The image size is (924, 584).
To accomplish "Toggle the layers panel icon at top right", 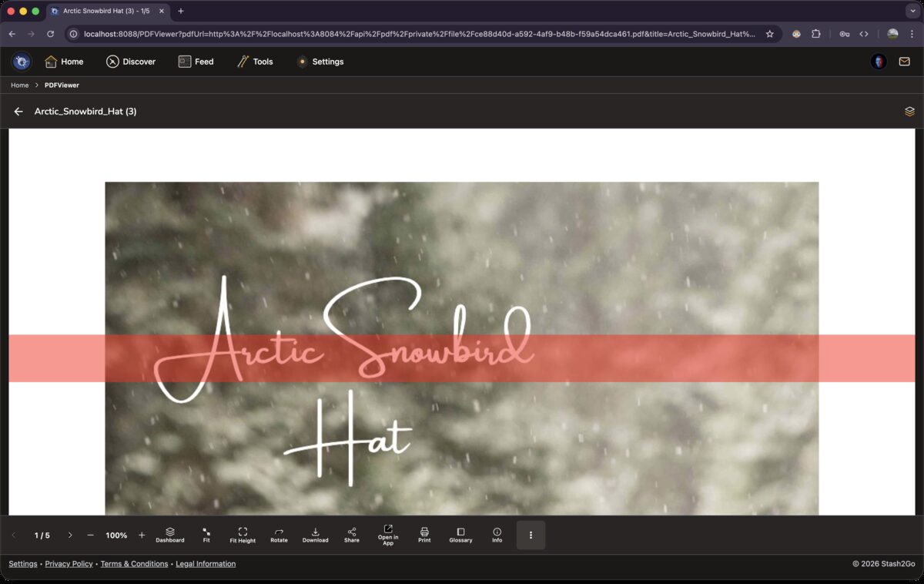I will [x=909, y=112].
